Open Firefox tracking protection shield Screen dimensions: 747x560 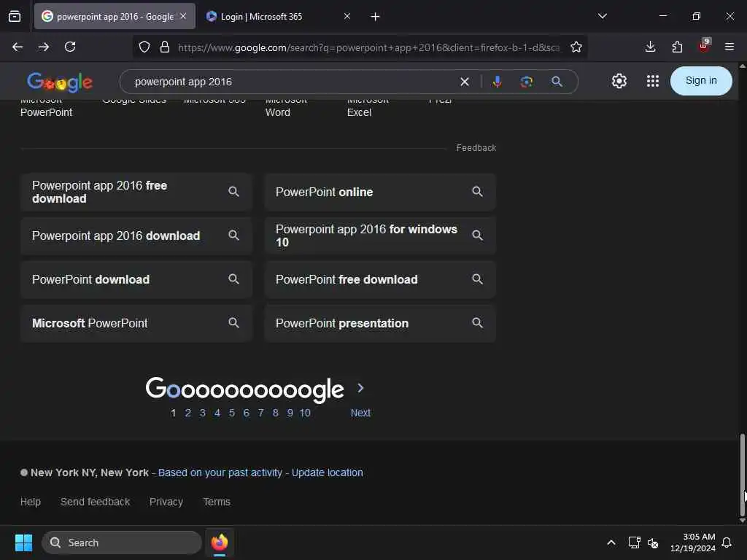click(144, 47)
